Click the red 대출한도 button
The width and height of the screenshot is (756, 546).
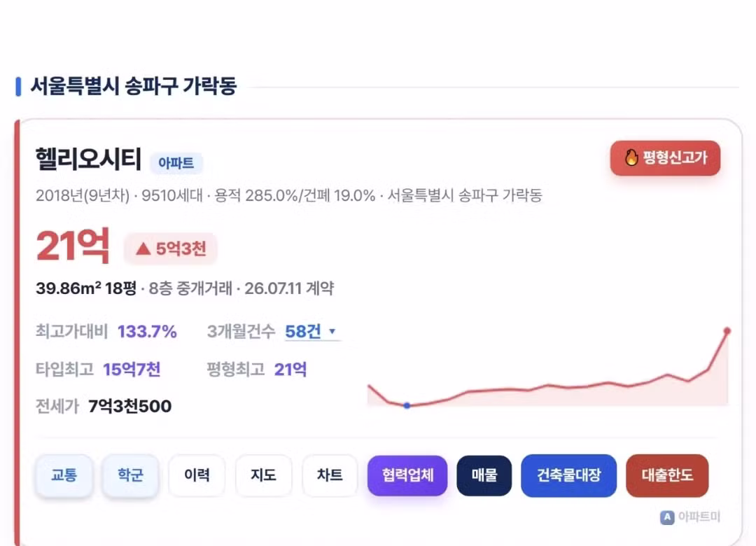[x=667, y=475]
